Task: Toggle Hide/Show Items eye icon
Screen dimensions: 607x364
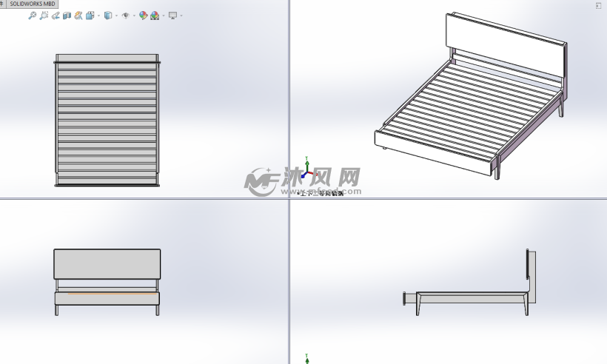Action: tap(125, 15)
